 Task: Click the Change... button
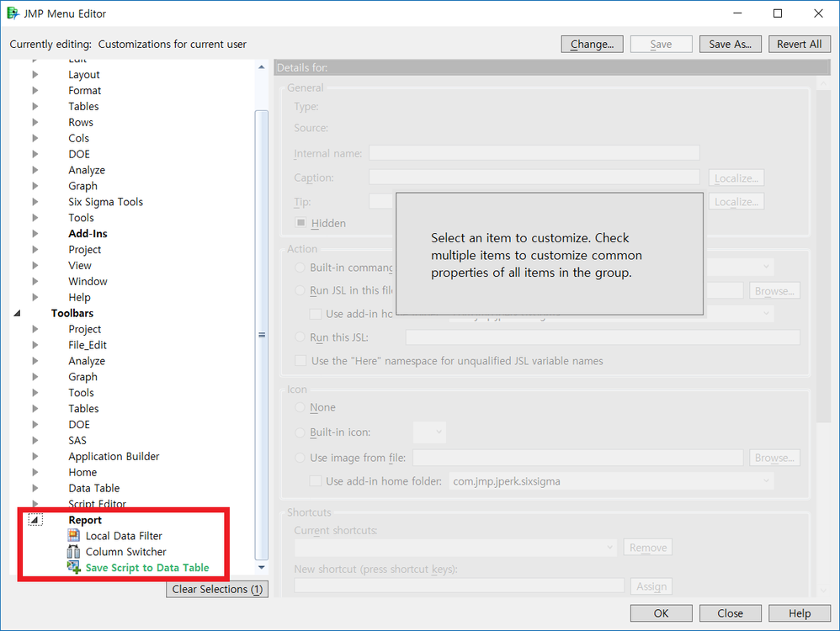592,44
